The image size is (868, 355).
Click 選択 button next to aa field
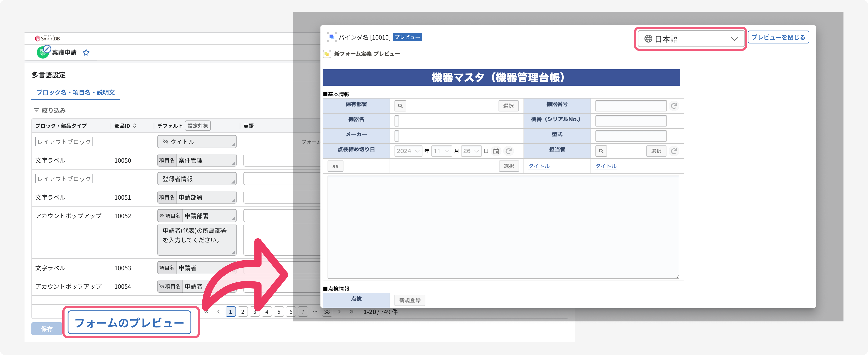point(508,166)
